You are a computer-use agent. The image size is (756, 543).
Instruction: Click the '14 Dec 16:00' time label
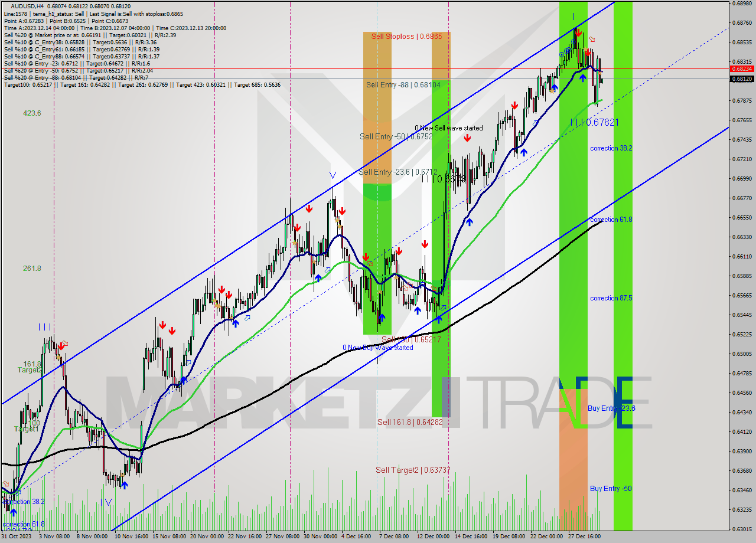coord(472,537)
